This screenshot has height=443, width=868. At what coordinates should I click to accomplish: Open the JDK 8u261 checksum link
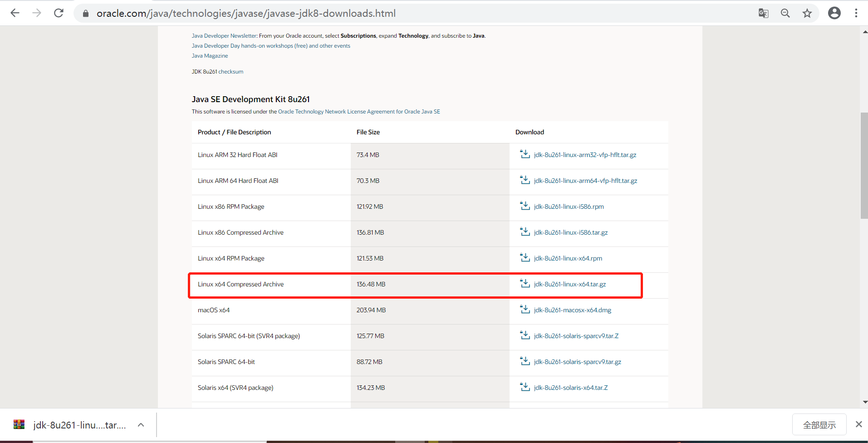click(231, 72)
